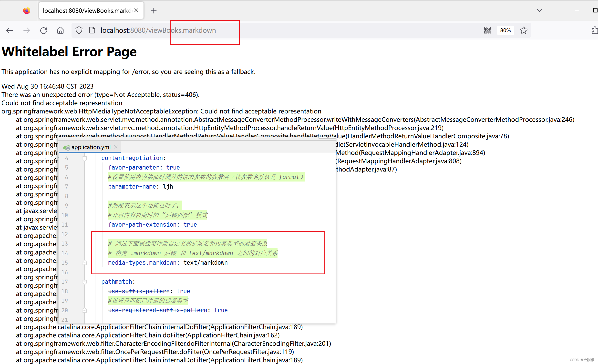Collapse the contentnegotiation block fold marker
Viewport: 598px width, 364px height.
pyautogui.click(x=85, y=158)
